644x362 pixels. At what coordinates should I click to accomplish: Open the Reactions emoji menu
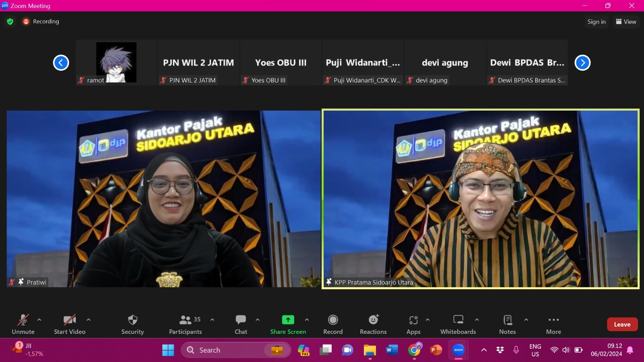coord(373,320)
